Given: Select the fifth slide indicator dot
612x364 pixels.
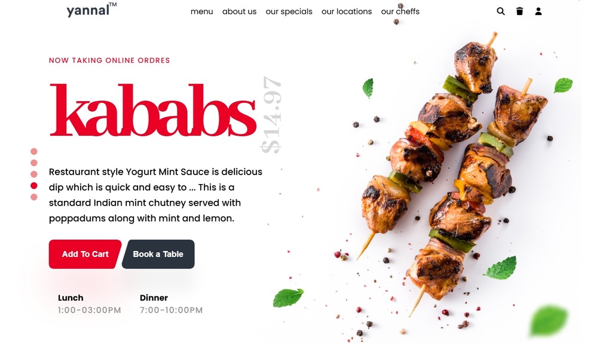Looking at the screenshot, I should [x=34, y=197].
